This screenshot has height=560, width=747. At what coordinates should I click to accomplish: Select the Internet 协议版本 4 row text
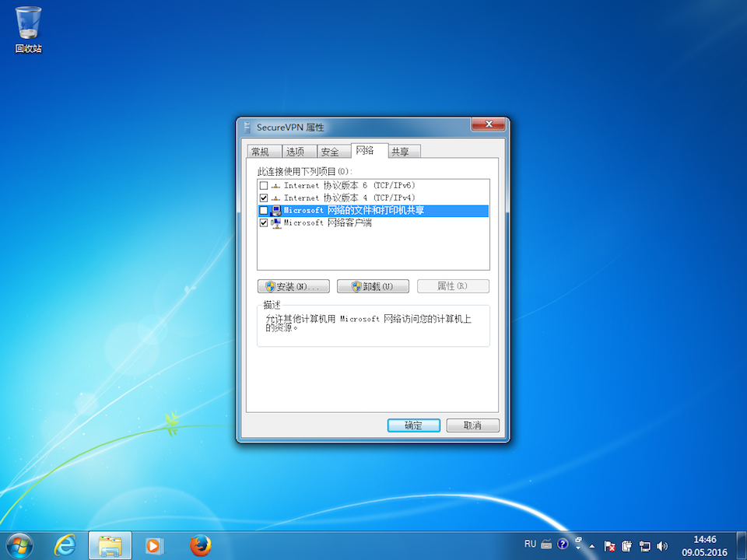coord(349,198)
